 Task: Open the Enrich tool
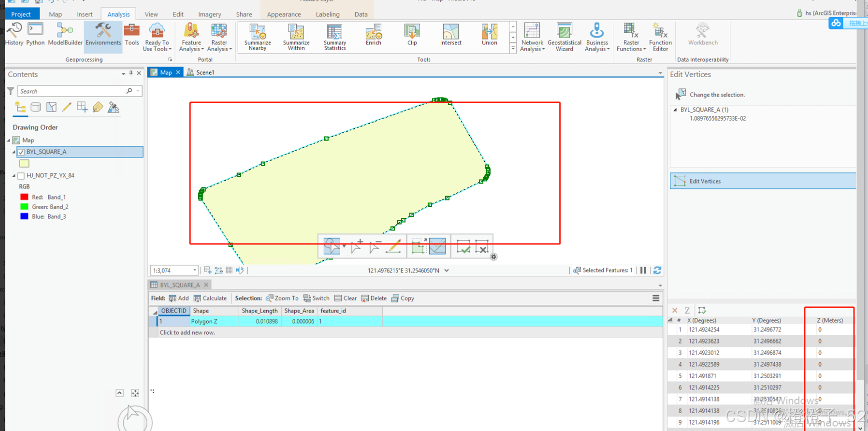point(373,35)
